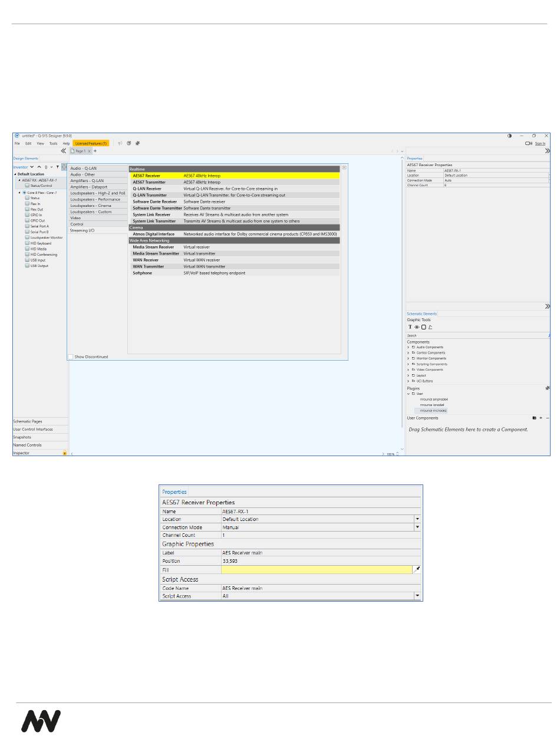Select Software Dante Receiver row

(235, 202)
